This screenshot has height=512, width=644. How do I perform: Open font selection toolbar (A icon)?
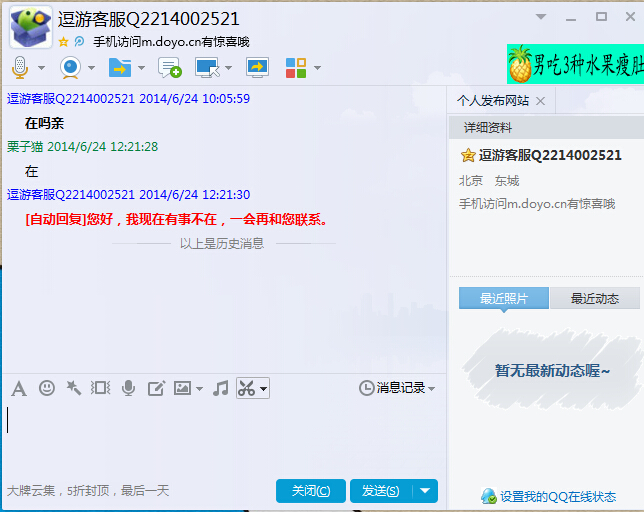click(19, 388)
